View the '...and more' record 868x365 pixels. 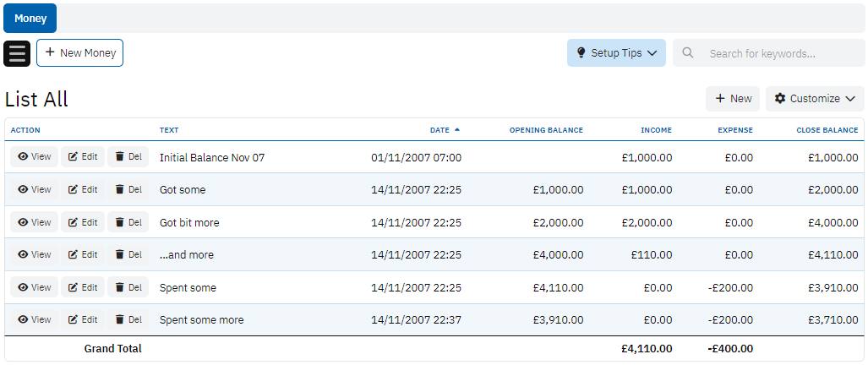point(35,255)
